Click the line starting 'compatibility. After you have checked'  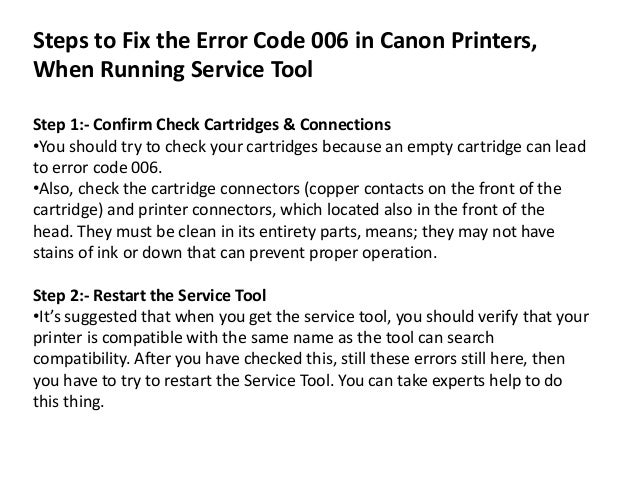click(299, 359)
